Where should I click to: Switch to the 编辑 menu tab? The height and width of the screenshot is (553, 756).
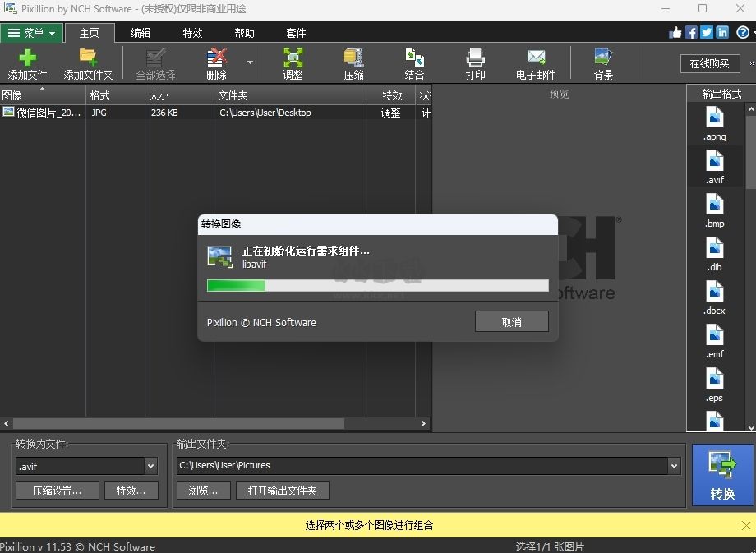coord(140,33)
